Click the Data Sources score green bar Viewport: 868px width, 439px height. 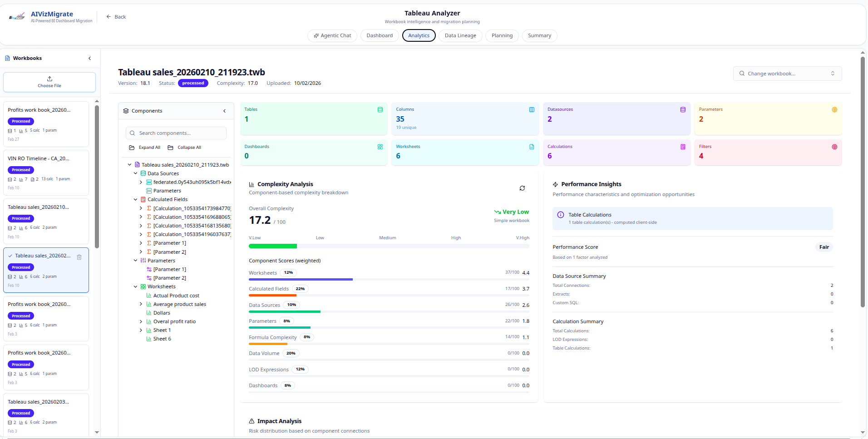[285, 312]
